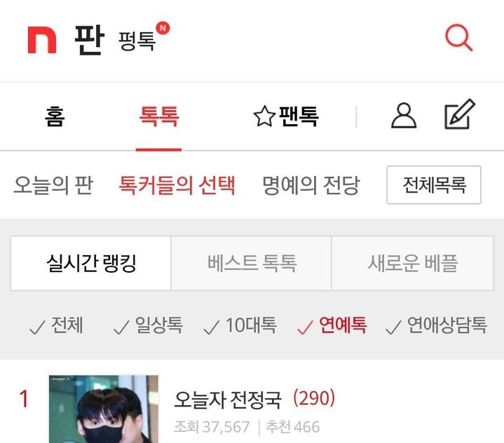Open 펑톡 with the N badge

tap(137, 41)
